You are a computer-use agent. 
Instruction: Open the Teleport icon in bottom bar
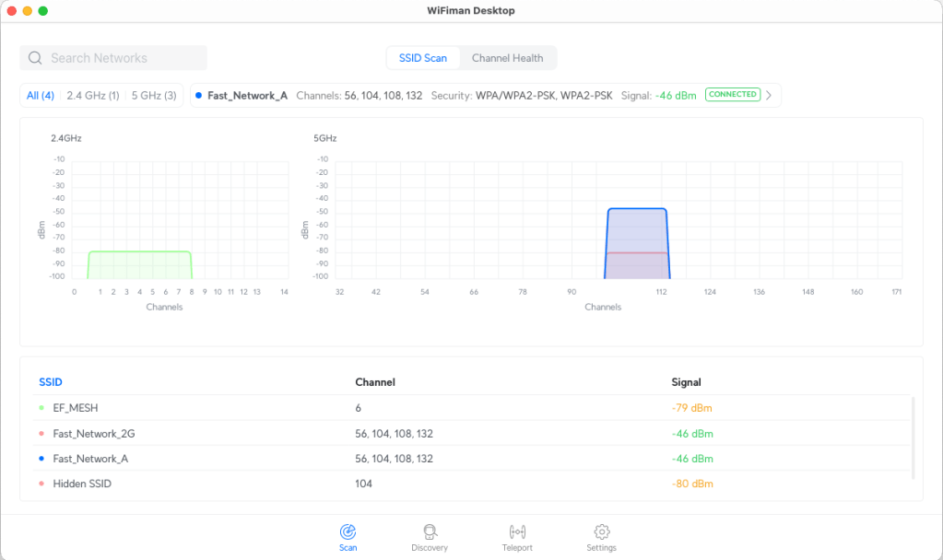point(517,532)
